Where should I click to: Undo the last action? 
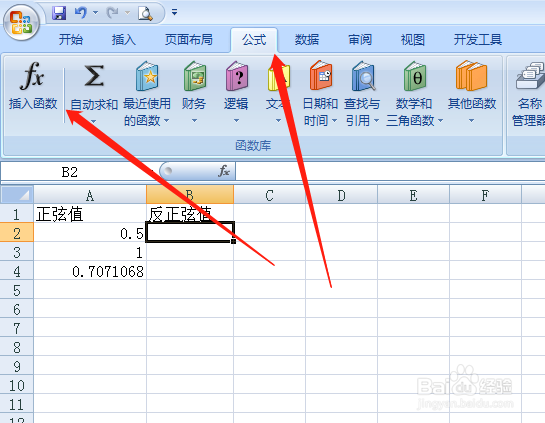[x=81, y=13]
